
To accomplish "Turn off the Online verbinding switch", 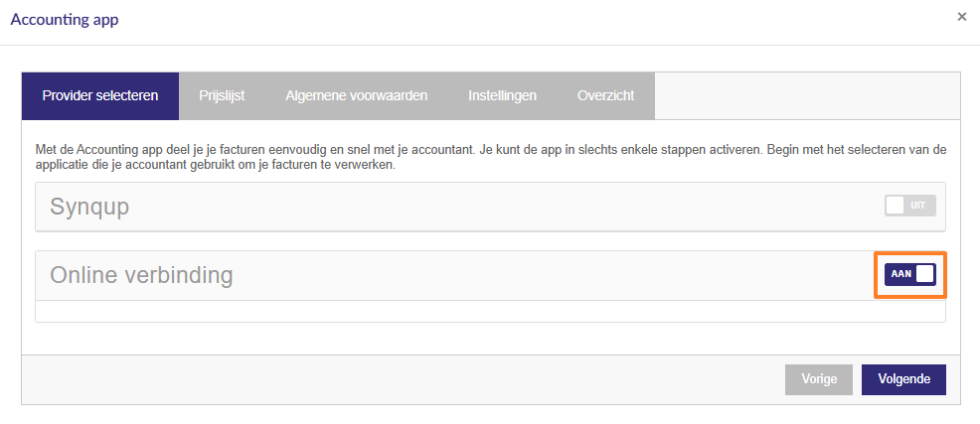I will tap(910, 274).
